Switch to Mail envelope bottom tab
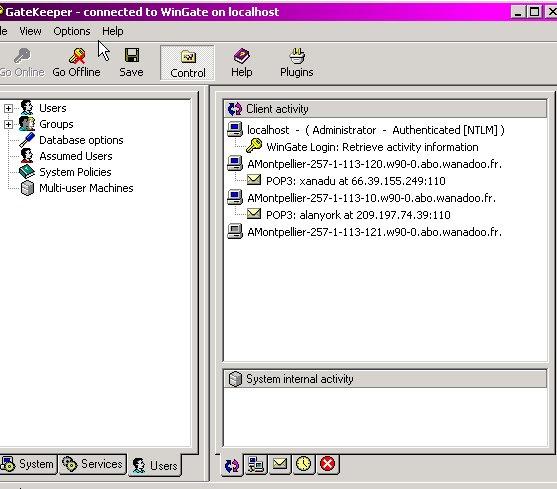 (x=280, y=464)
